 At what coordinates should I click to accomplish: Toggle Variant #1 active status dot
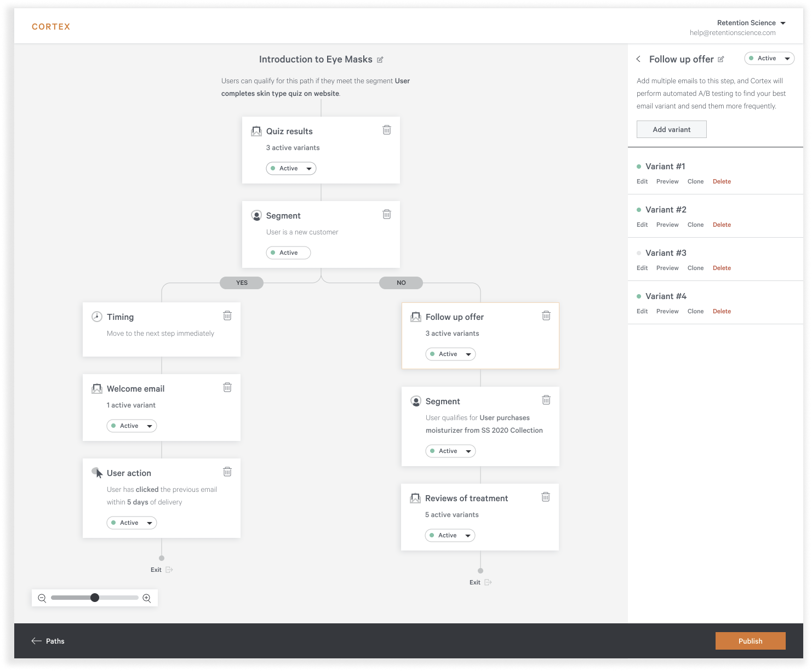click(x=639, y=167)
